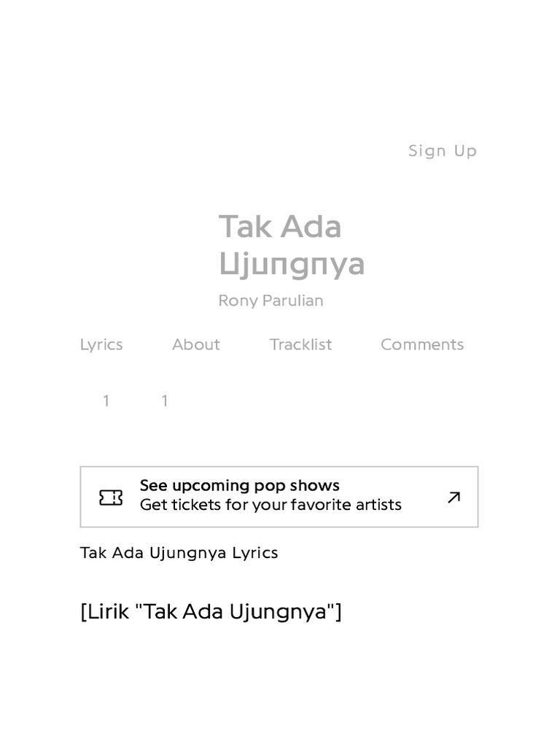Image resolution: width=560 pixels, height=747 pixels.
Task: Click the Sign Up link
Action: (x=442, y=151)
